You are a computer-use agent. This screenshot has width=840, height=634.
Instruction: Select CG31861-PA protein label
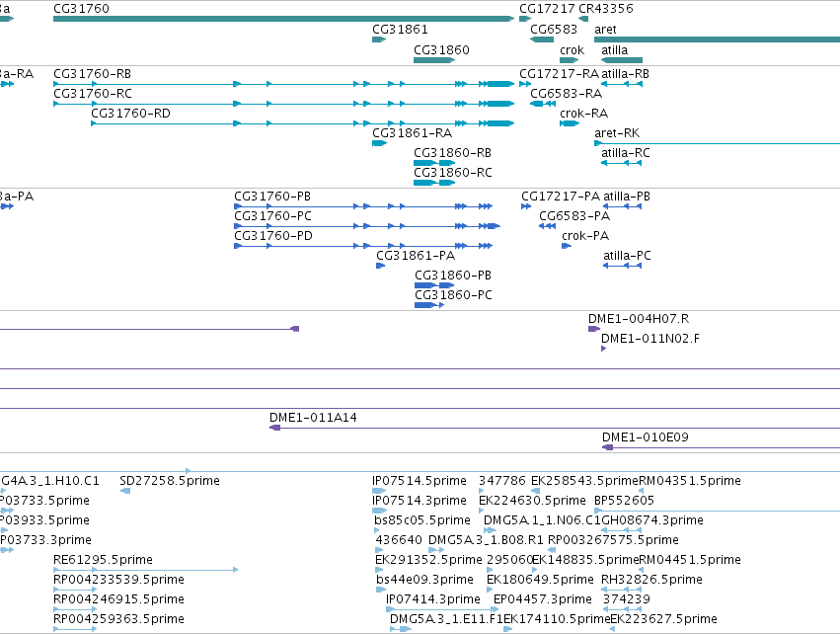pos(416,256)
